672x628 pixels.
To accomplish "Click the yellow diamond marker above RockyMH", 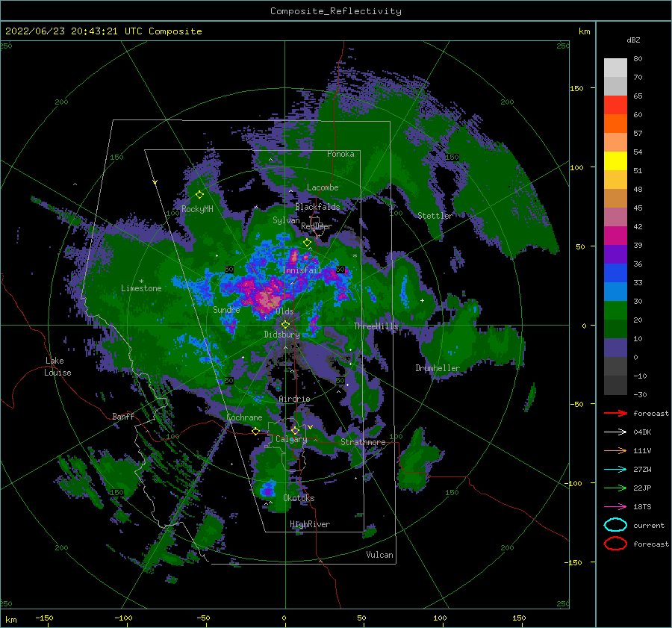I will tap(199, 195).
